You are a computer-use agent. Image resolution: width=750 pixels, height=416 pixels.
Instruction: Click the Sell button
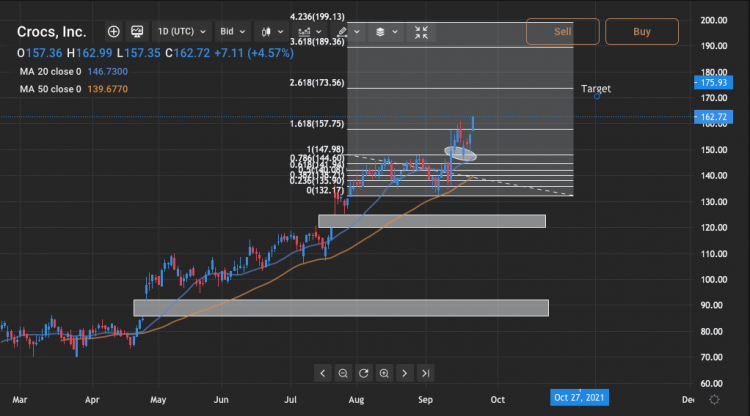coord(562,32)
